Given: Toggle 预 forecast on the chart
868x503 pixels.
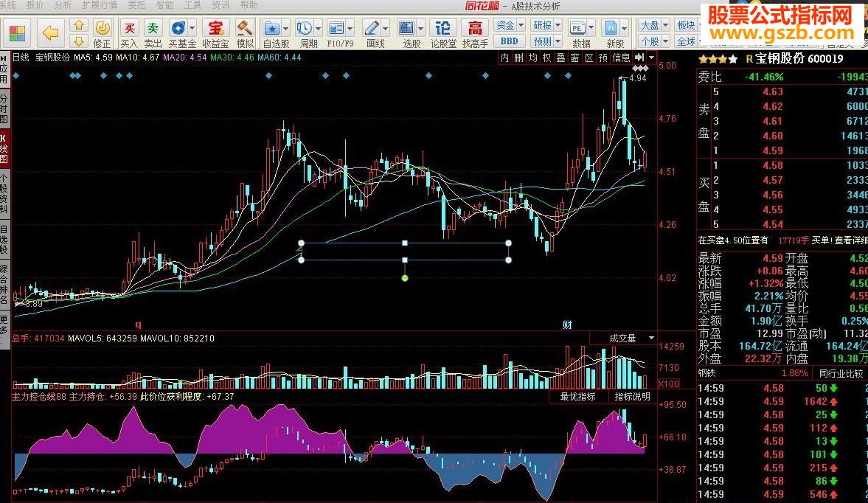Looking at the screenshot, I should coord(603,58).
